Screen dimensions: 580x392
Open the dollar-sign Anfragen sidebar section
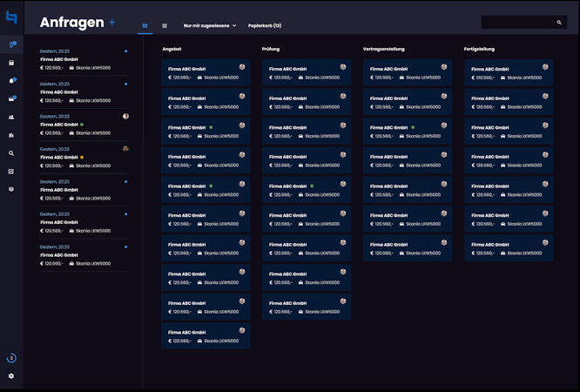[x=12, y=44]
